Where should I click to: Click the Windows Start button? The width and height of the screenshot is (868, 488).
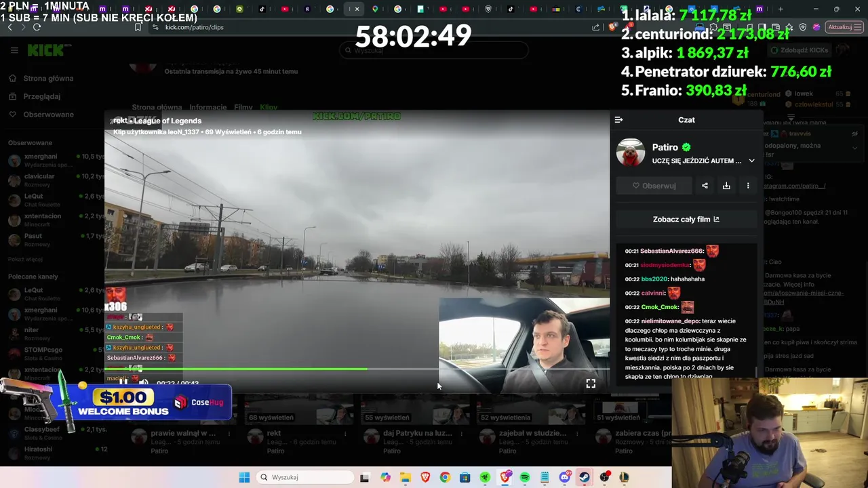click(x=244, y=477)
